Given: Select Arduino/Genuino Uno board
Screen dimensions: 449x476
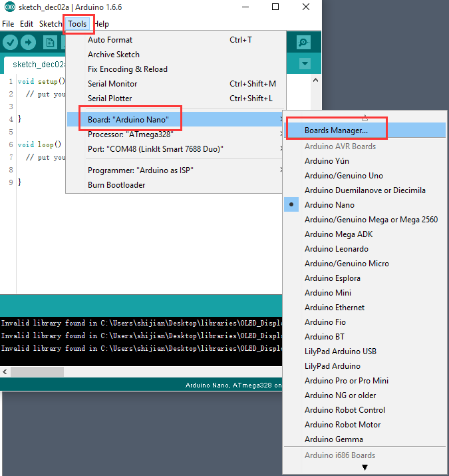Looking at the screenshot, I should (365, 176).
